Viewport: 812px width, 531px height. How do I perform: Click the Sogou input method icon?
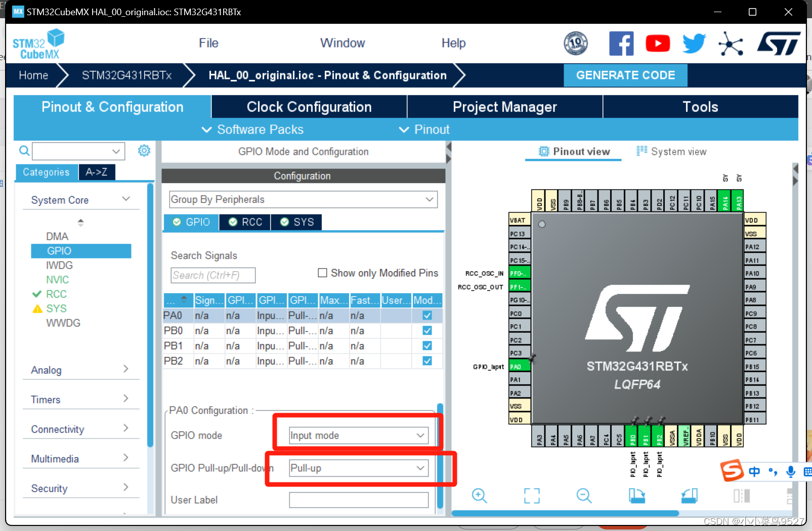pos(732,471)
